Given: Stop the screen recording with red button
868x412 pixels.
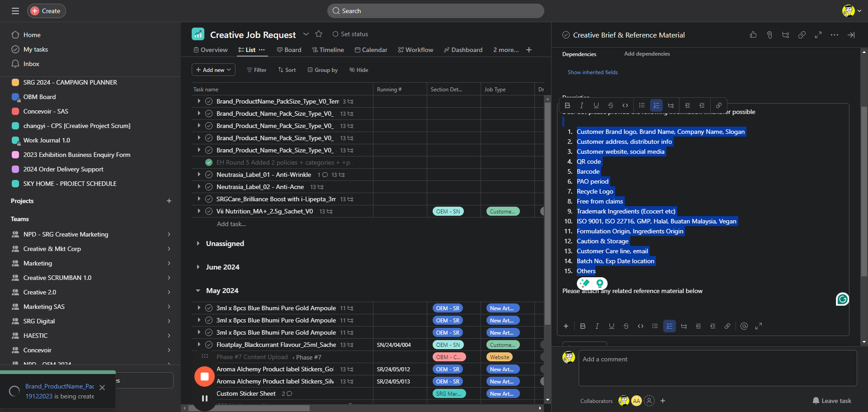Looking at the screenshot, I should [204, 377].
